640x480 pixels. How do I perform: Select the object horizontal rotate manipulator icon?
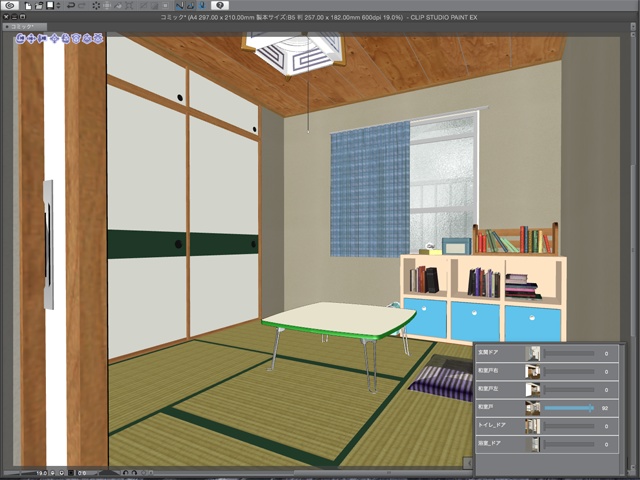(x=76, y=38)
